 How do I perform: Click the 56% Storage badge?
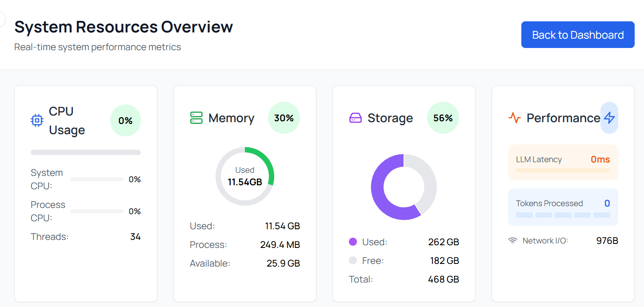point(443,118)
